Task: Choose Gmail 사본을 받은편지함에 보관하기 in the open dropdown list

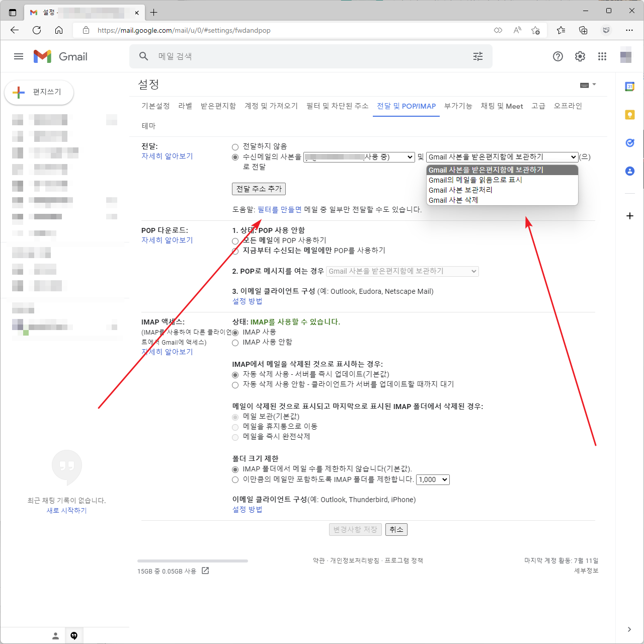Action: coord(502,170)
